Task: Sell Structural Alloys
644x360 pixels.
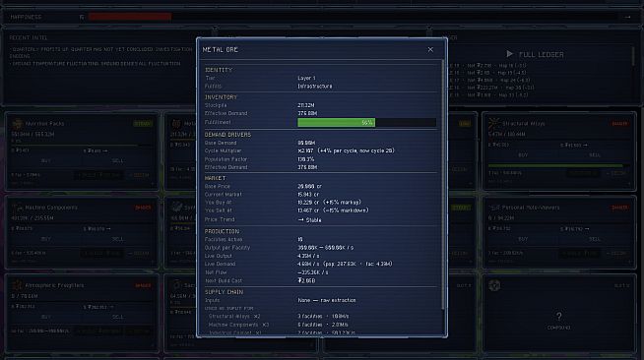Action: [595, 155]
